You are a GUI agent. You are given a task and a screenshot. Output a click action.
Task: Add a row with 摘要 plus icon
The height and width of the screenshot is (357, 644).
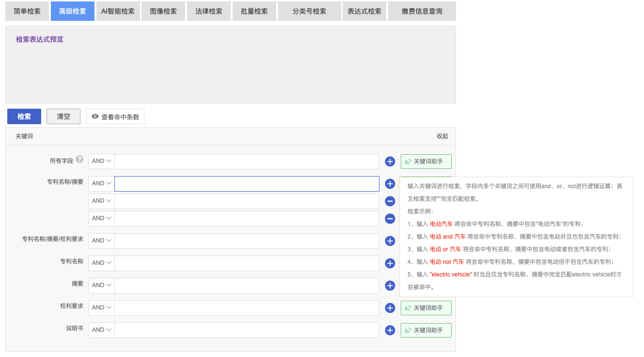click(390, 286)
